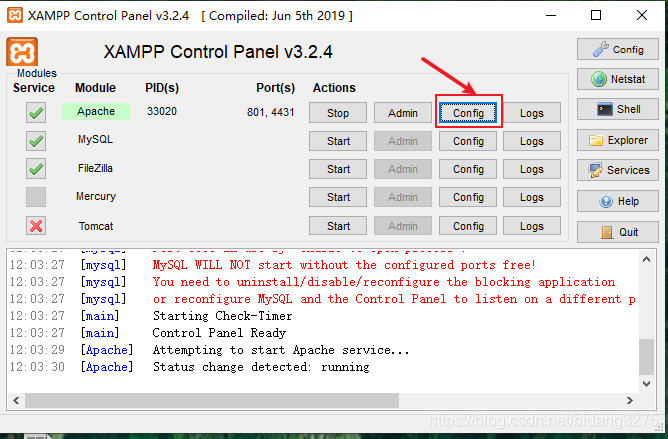View Tomcat Logs
Viewport: 668px width, 439px height.
[x=532, y=226]
